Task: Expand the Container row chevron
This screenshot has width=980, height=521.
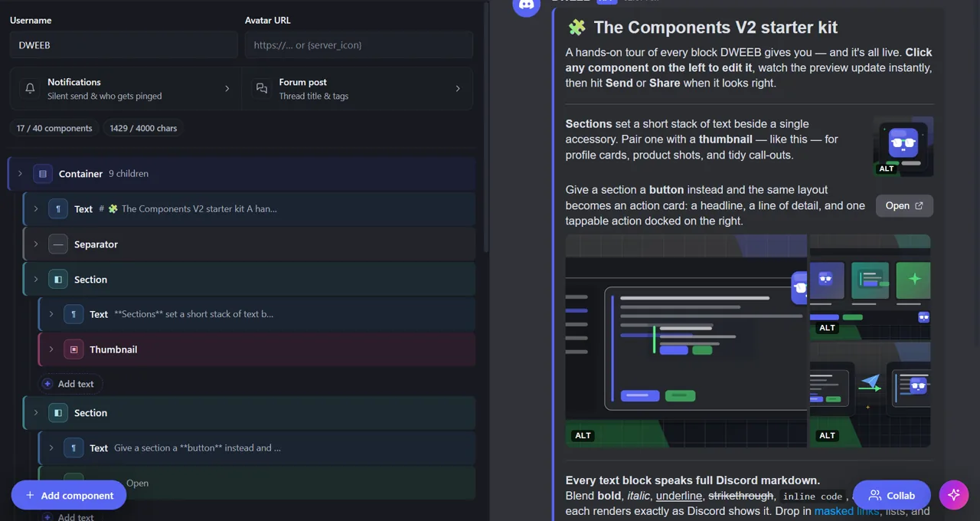Action: 21,174
